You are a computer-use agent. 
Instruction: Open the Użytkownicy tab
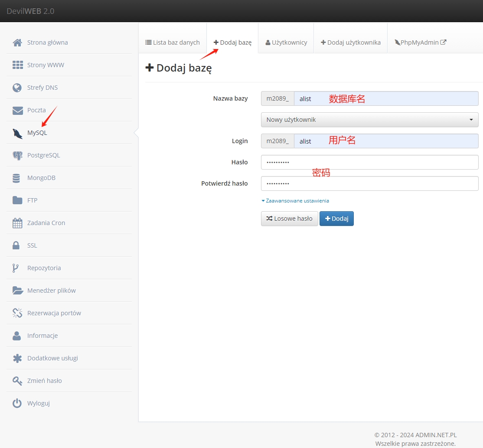[286, 43]
